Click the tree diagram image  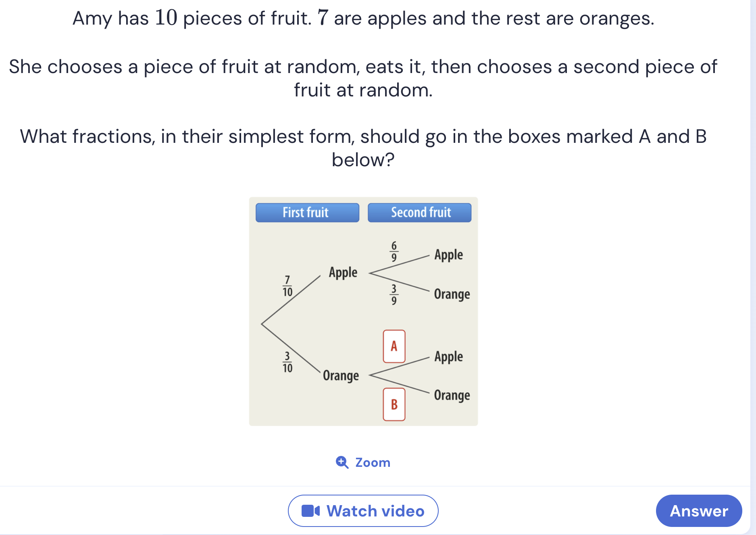point(363,311)
